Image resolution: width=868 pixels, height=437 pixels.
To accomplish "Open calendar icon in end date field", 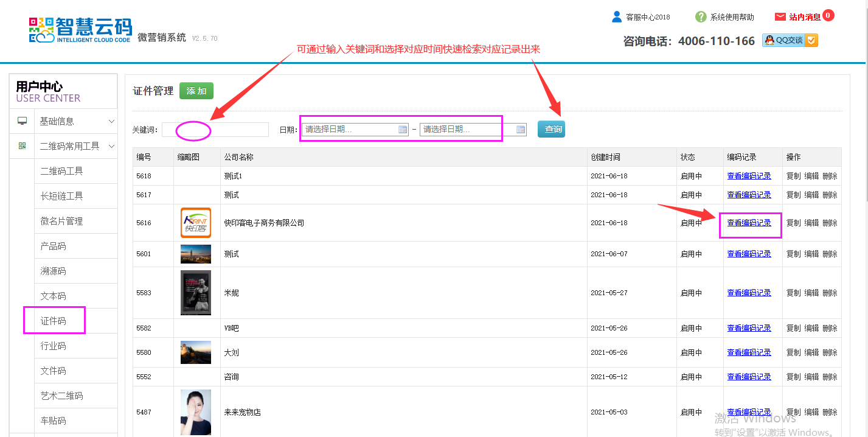I will 521,130.
